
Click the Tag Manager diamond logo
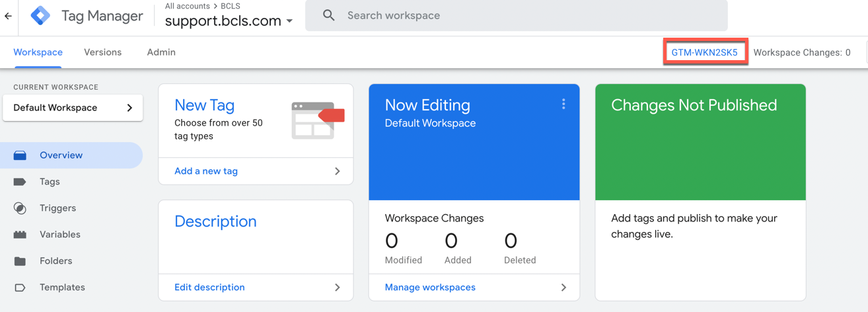40,15
